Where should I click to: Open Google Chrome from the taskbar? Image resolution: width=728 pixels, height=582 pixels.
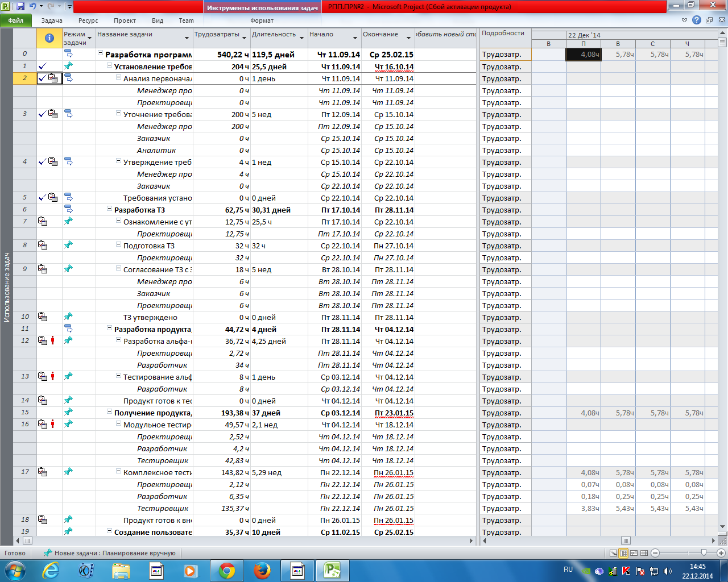point(227,571)
